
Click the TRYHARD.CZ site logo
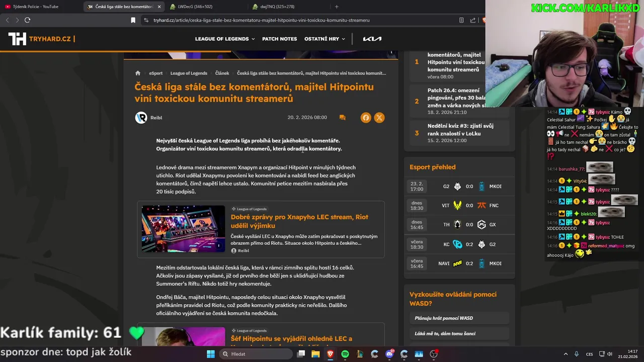tap(42, 39)
